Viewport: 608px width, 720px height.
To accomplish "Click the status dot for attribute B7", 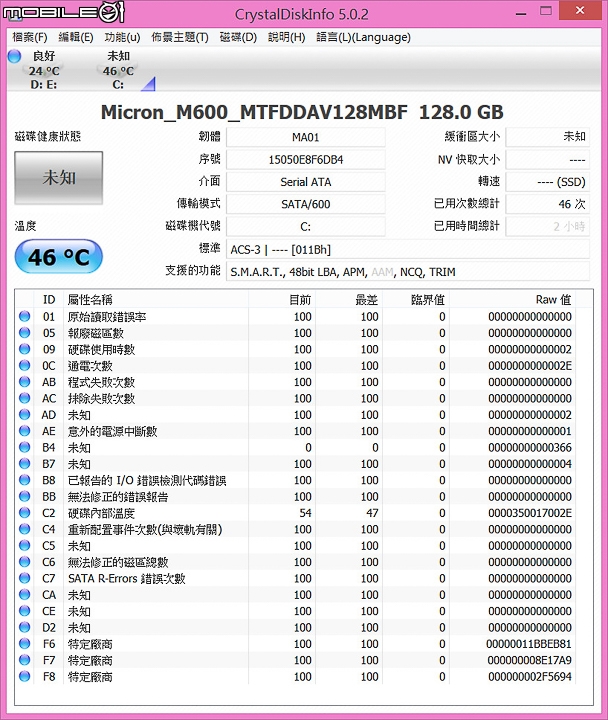I will pyautogui.click(x=25, y=463).
